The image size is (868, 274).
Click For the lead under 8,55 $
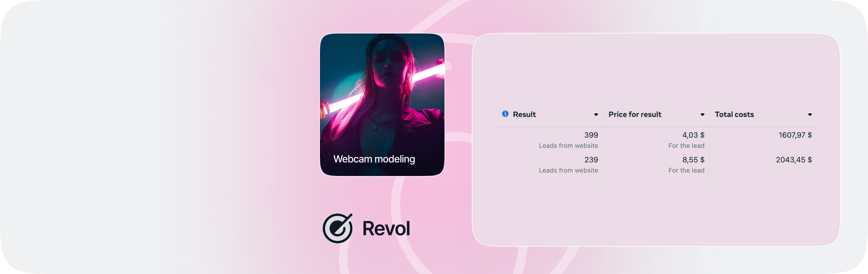[686, 170]
